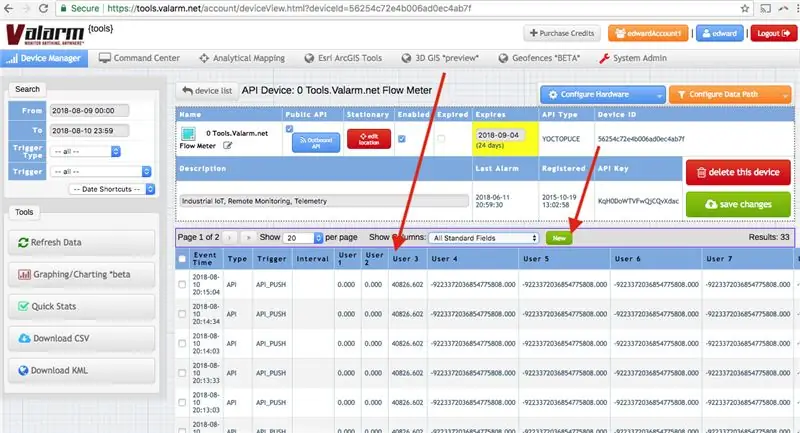The image size is (800, 433).
Task: Bookmark the page with the star icon
Action: click(745, 8)
